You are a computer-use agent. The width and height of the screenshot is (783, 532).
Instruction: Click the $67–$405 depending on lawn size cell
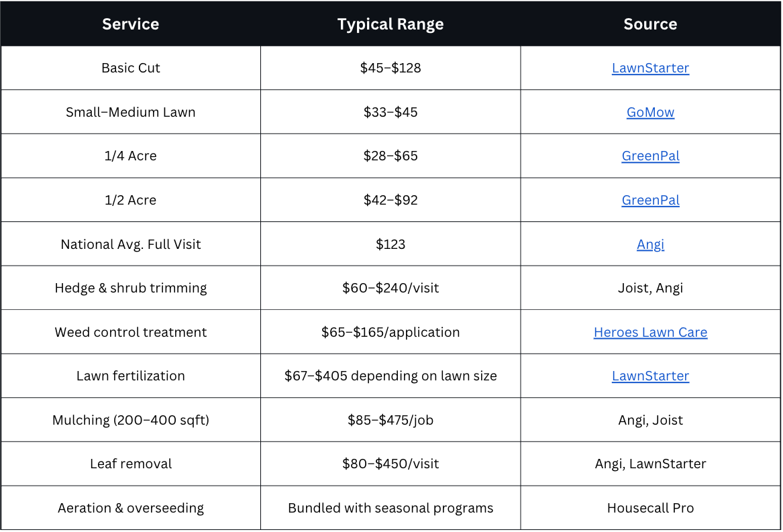(390, 376)
